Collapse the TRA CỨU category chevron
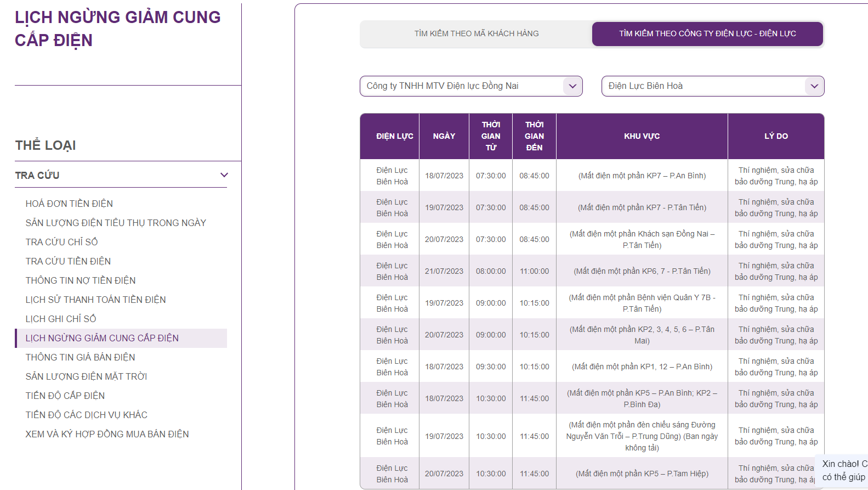 (224, 175)
